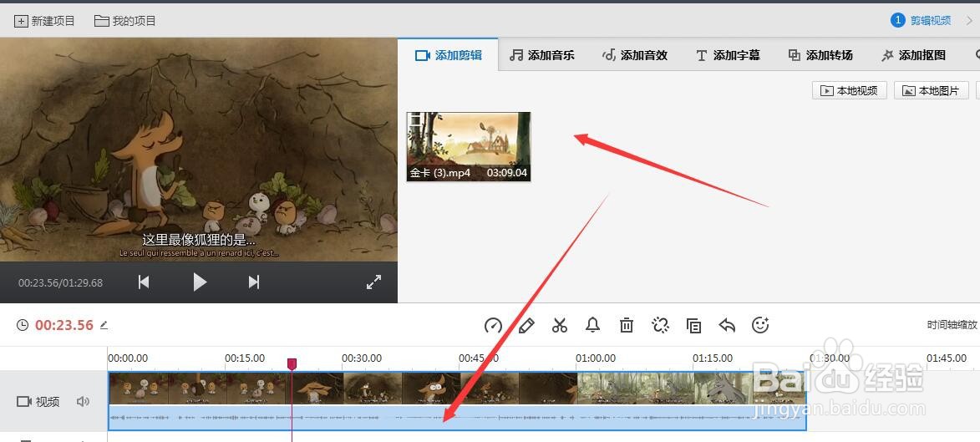Click the 00:15.00 ruler mark
980x442 pixels.
245,358
